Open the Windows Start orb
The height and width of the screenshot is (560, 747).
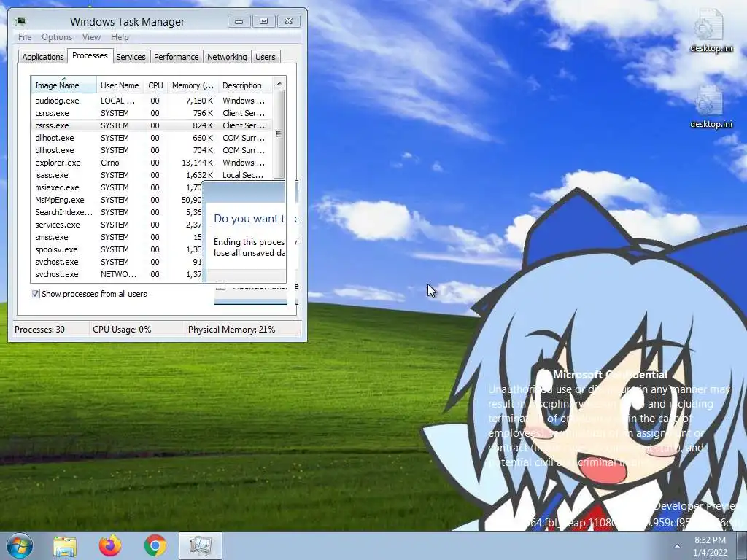point(19,545)
